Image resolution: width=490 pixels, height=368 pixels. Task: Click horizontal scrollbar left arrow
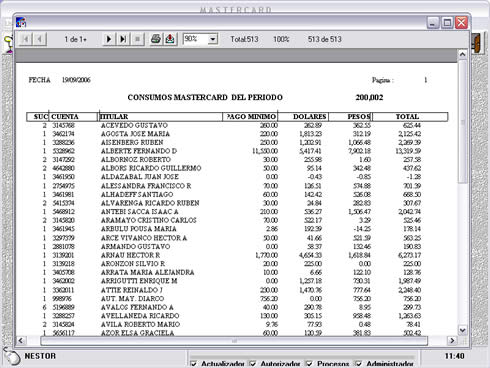21,340
